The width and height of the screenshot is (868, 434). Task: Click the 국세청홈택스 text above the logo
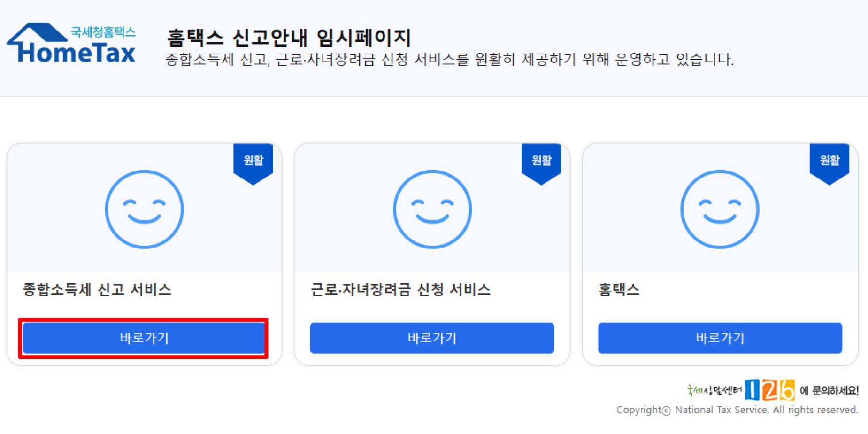[104, 31]
